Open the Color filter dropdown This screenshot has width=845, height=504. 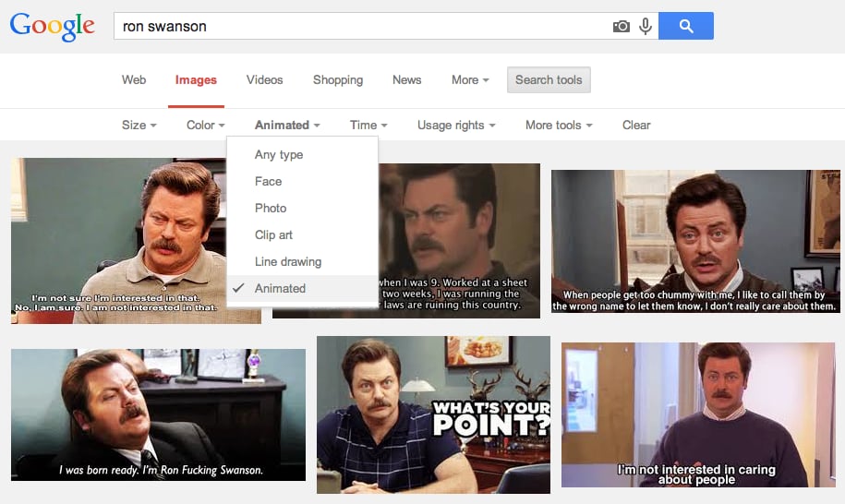pyautogui.click(x=205, y=125)
